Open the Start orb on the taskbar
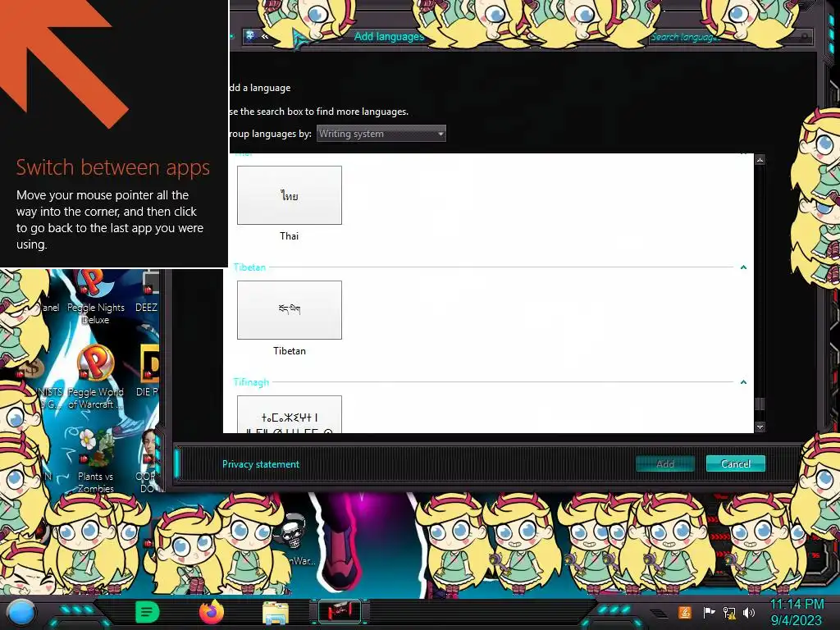This screenshot has width=840, height=630. 21,613
